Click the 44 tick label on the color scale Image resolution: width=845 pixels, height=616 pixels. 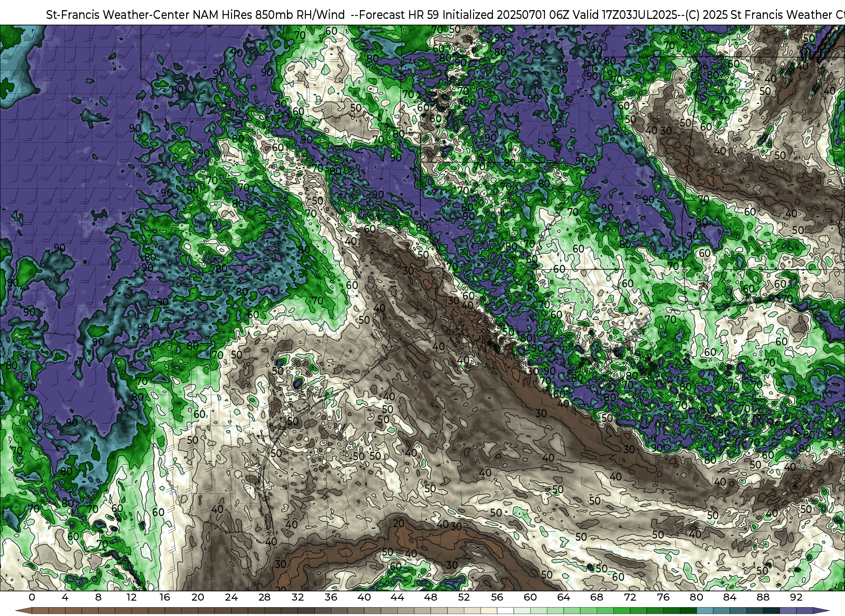[x=397, y=598]
